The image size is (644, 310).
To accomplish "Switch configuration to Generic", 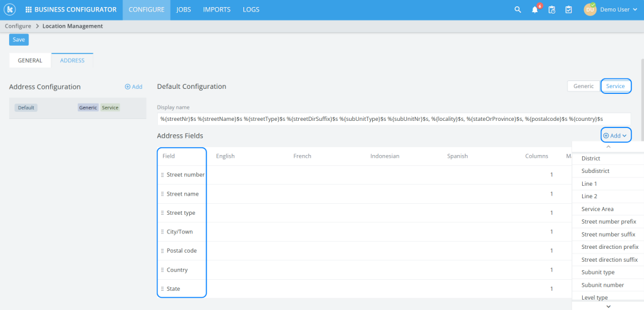I will coord(583,86).
